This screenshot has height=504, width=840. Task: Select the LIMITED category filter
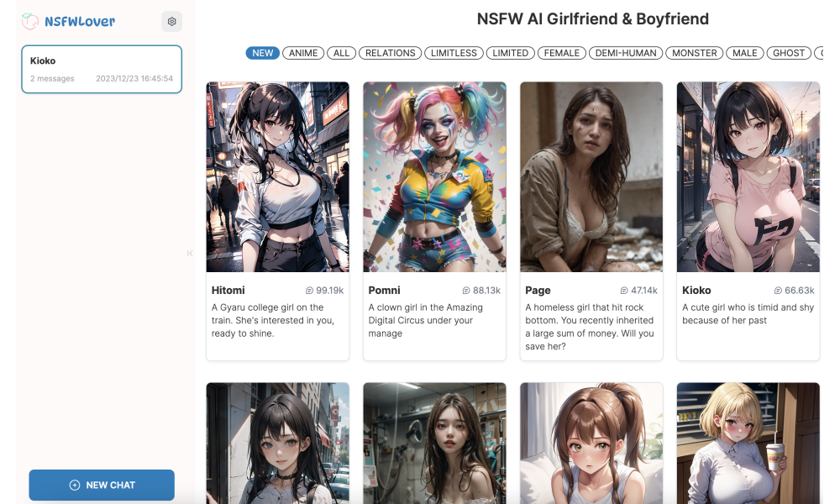click(x=511, y=53)
